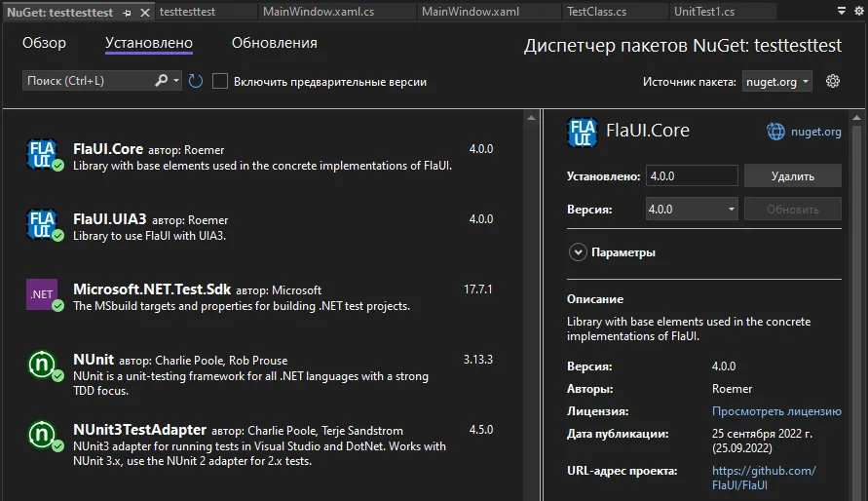Open the Просмотреть лицензию link
This screenshot has width=868, height=501.
click(x=776, y=411)
